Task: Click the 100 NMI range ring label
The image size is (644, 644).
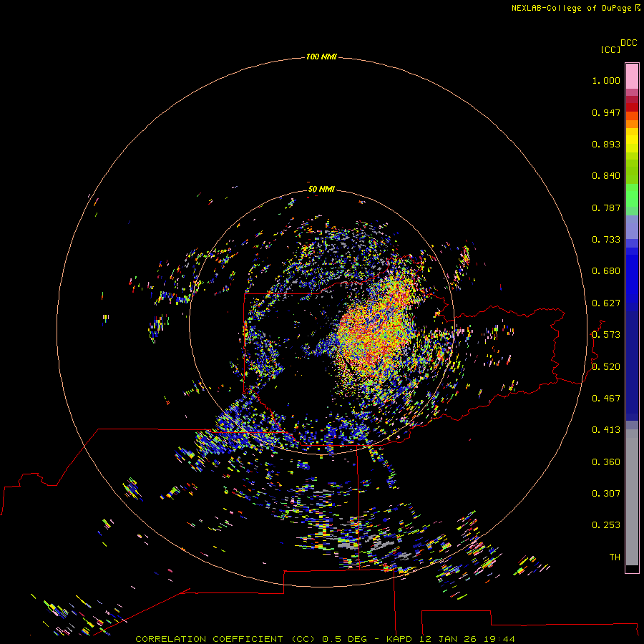Action: click(321, 57)
